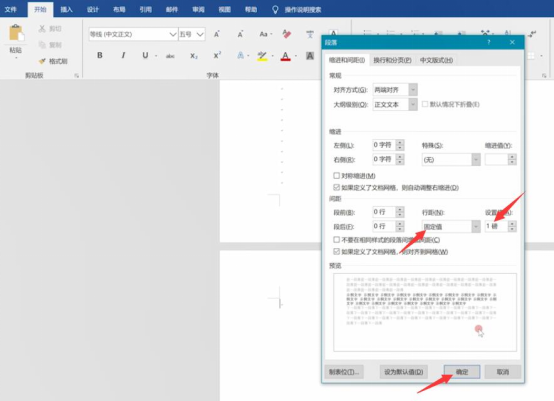Expand the outline level dropdown
554x401 pixels.
(x=413, y=105)
